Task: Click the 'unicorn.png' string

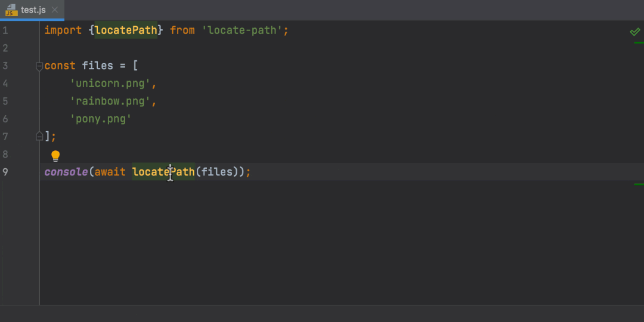Action: click(x=110, y=83)
